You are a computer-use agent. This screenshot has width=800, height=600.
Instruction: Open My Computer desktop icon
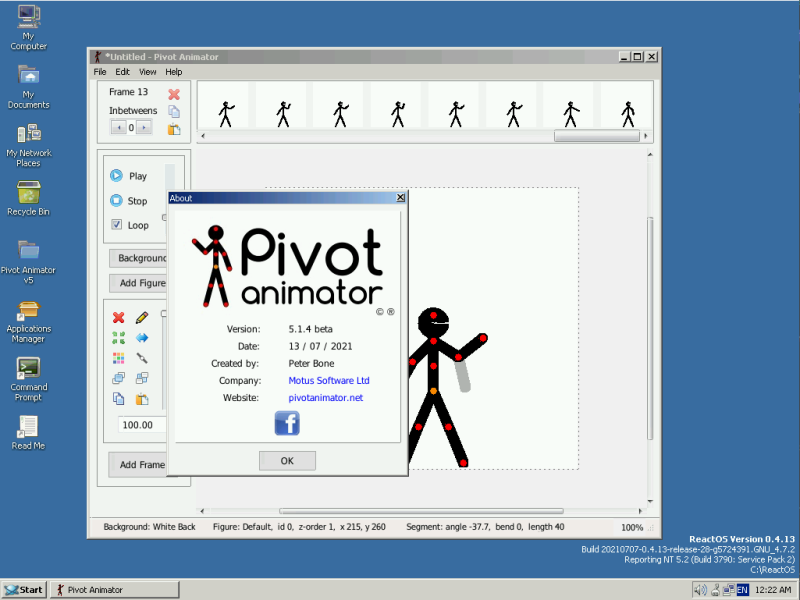(x=29, y=28)
